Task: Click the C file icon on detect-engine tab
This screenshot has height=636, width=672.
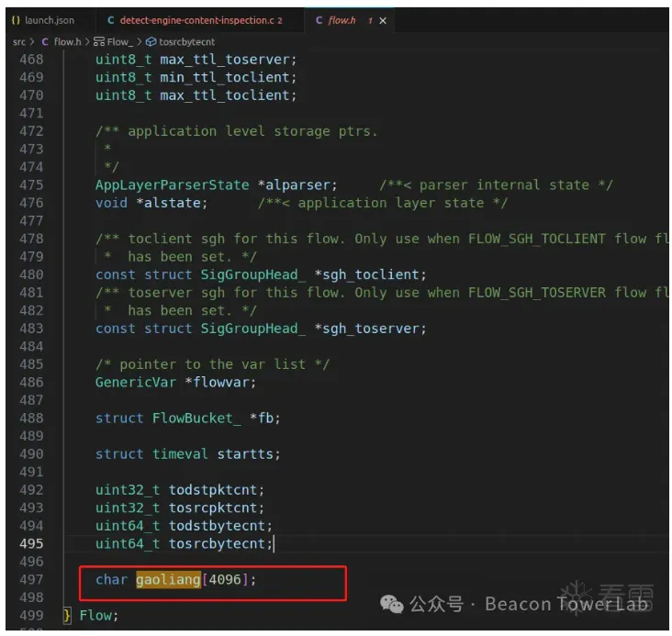Action: (110, 20)
